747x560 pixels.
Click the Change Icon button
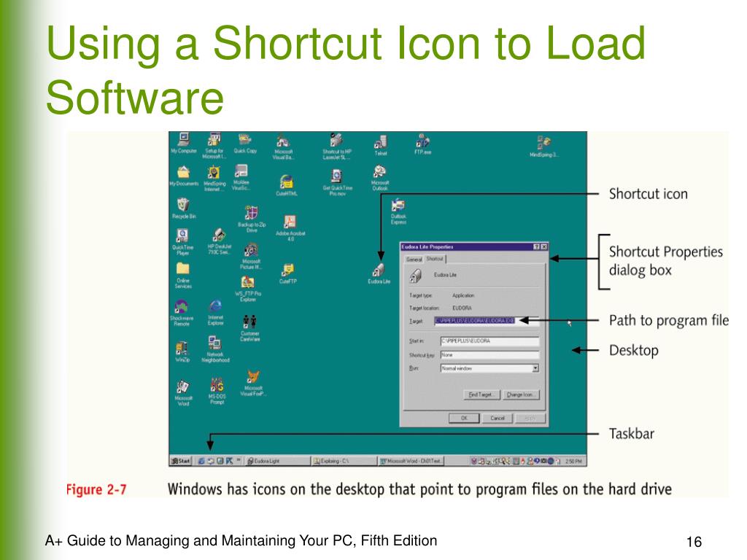[x=521, y=394]
